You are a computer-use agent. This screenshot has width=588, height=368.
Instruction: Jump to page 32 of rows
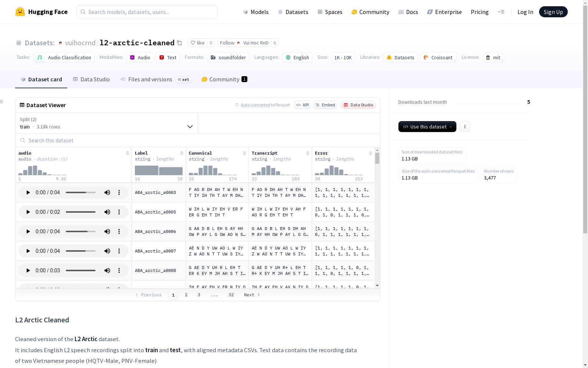[231, 295]
